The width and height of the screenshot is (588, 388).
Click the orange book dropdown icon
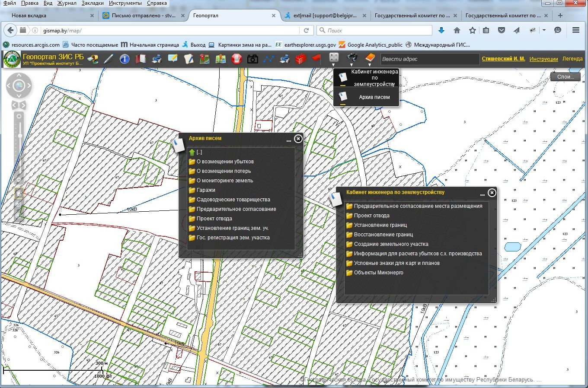[370, 57]
